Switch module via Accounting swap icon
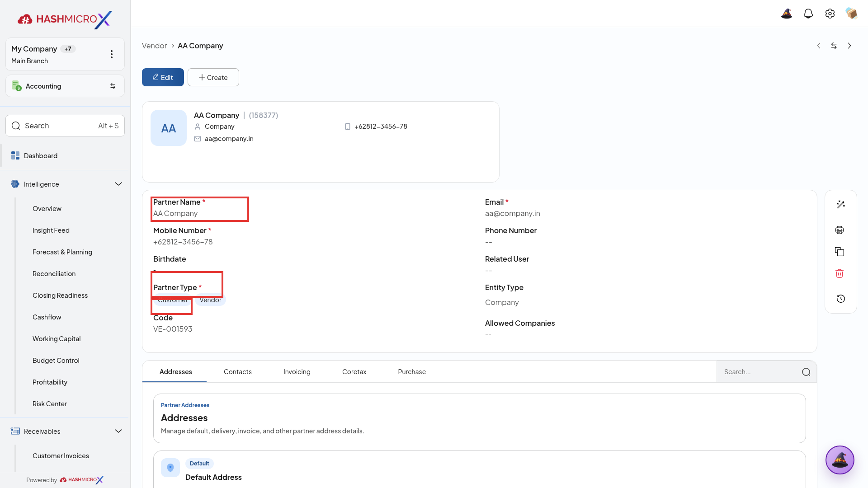The width and height of the screenshot is (868, 488). [113, 86]
